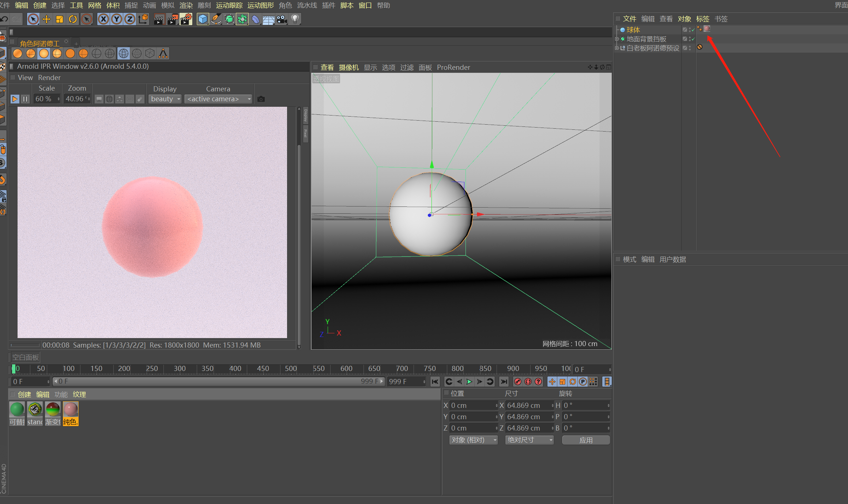Record active objects red key button
This screenshot has width=848, height=504.
[x=518, y=382]
